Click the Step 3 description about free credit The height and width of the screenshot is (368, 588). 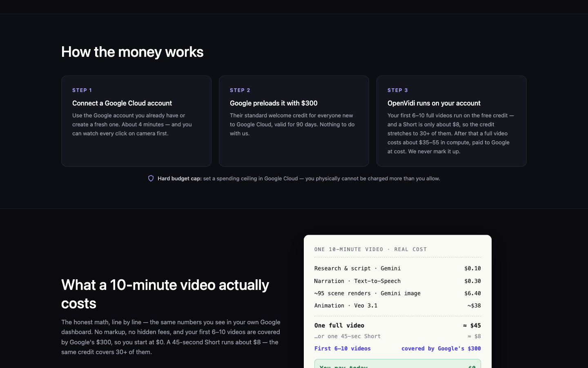pos(451,133)
